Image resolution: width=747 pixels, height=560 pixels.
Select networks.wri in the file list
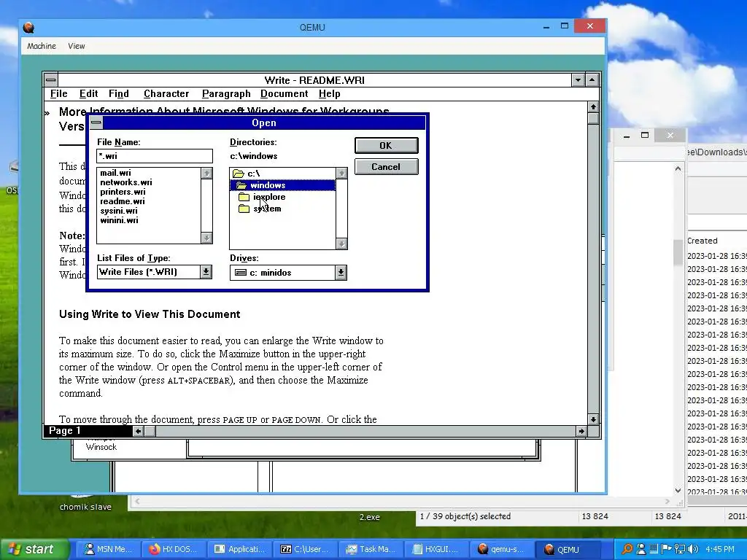(125, 182)
